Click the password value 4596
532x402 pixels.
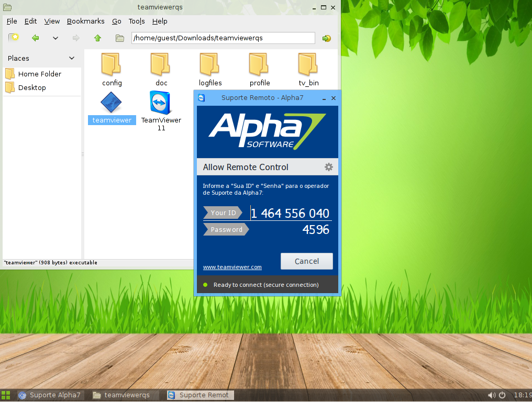click(316, 230)
